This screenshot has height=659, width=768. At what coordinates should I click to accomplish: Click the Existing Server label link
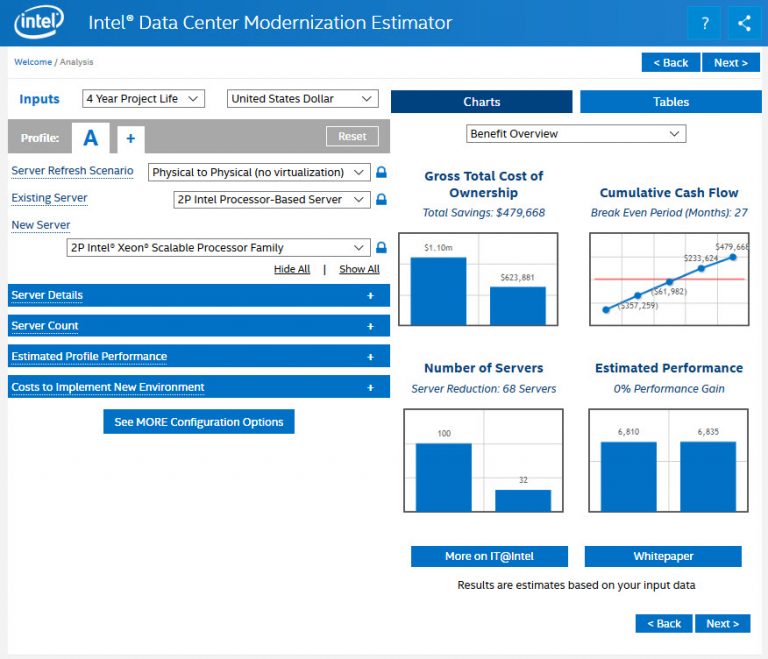[49, 198]
